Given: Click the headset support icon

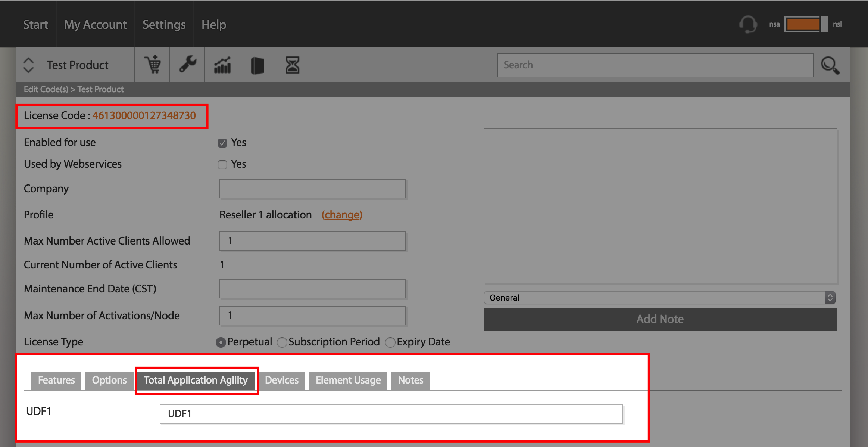Looking at the screenshot, I should (x=748, y=24).
